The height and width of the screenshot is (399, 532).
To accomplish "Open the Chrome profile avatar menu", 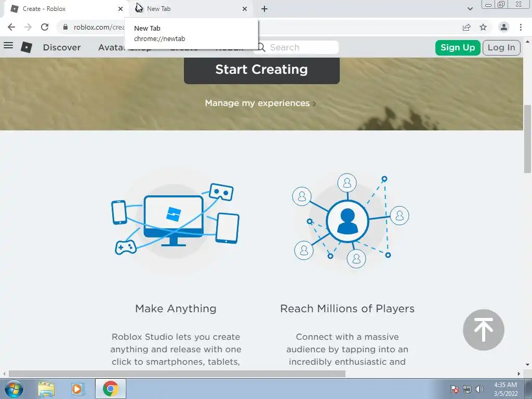I will pos(504,27).
